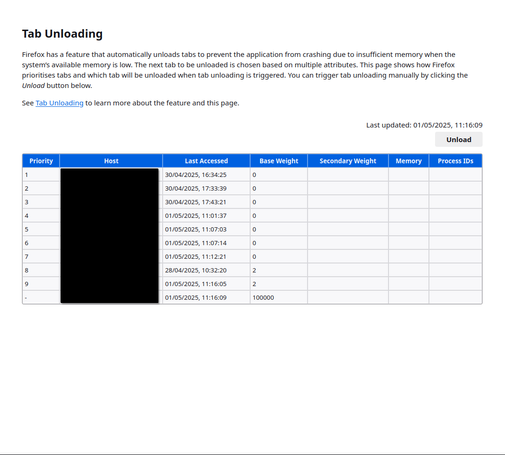Click the Last Accessed column header
505x455 pixels.
pos(206,161)
